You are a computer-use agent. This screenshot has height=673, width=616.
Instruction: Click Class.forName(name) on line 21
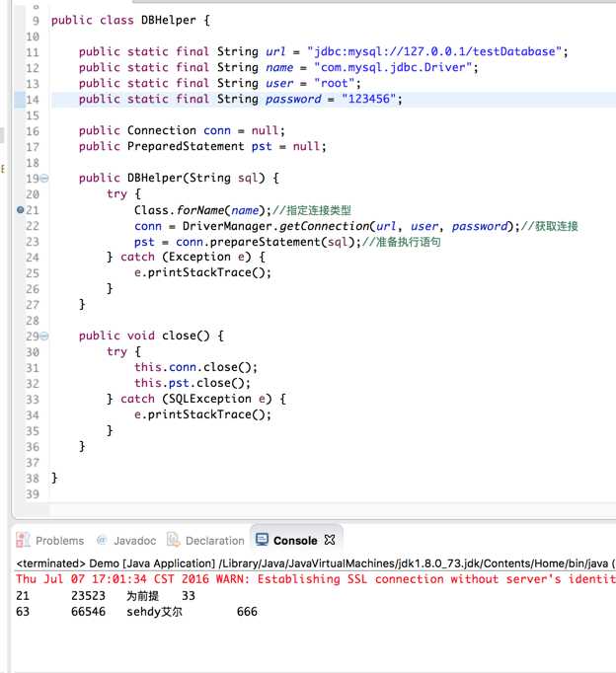pos(202,210)
